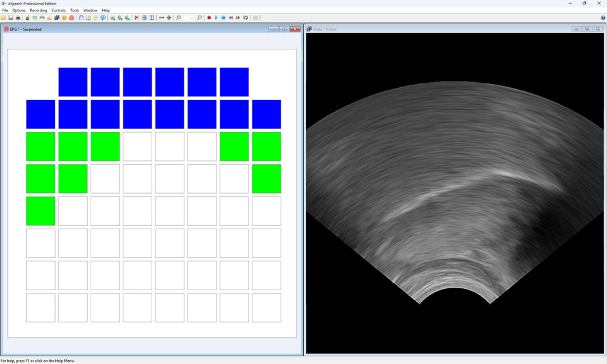607x364 pixels.
Task: Click the four-way move arrows icon
Action: click(169, 18)
